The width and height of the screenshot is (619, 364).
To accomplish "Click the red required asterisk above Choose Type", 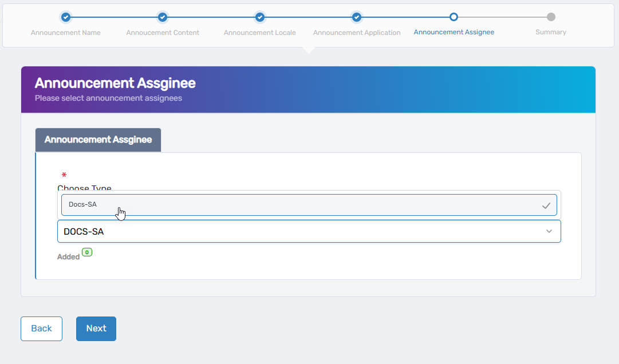I will pyautogui.click(x=64, y=175).
